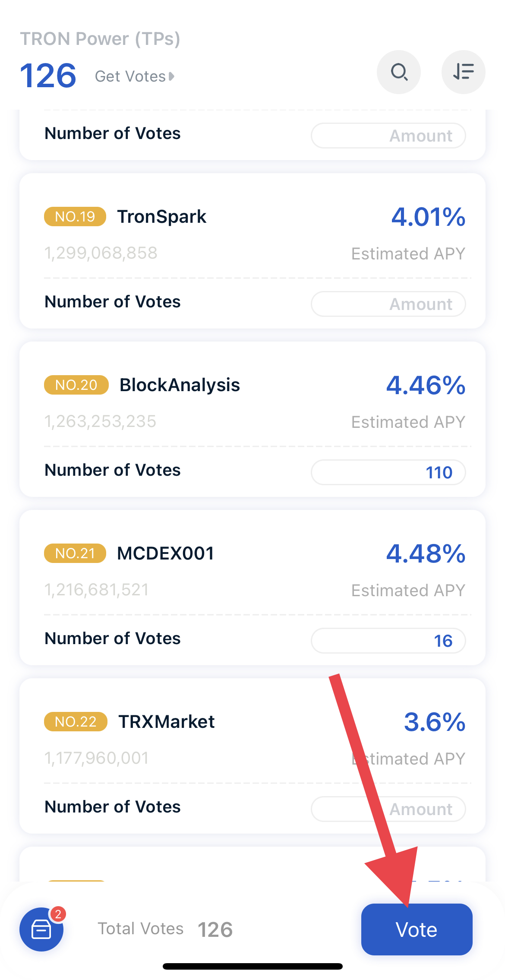
Task: Tap the topmost partial Amount field
Action: click(388, 136)
